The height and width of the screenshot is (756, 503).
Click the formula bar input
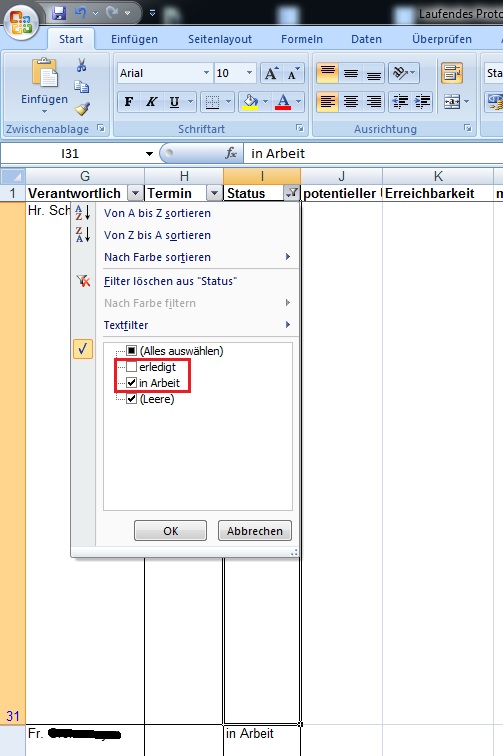point(374,154)
